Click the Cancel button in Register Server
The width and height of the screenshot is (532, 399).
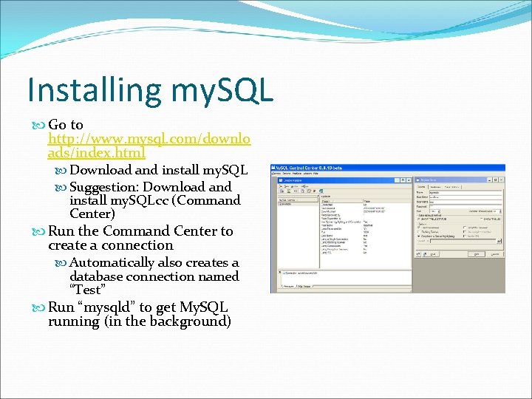coord(494,254)
